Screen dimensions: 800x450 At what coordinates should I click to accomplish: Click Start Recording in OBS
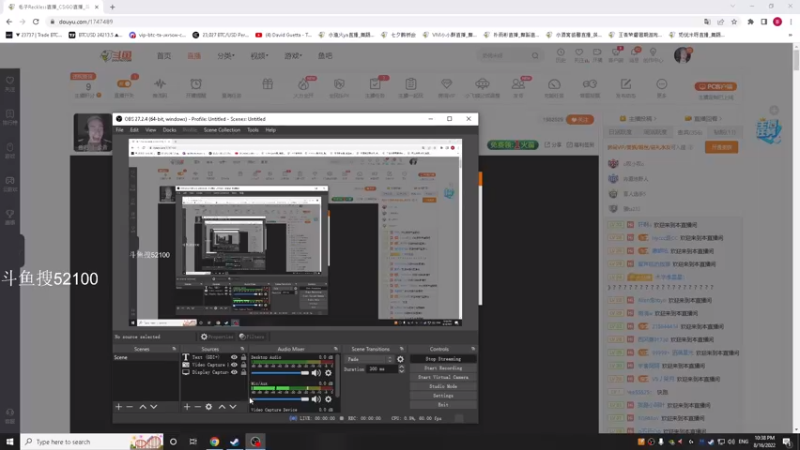[x=443, y=368]
